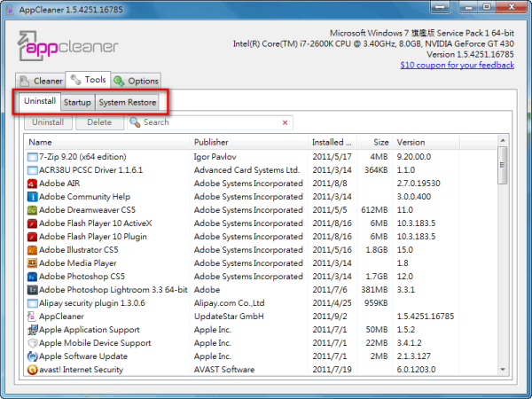Switch to the Cleaner tab
This screenshot has height=399, width=532.
pos(41,81)
